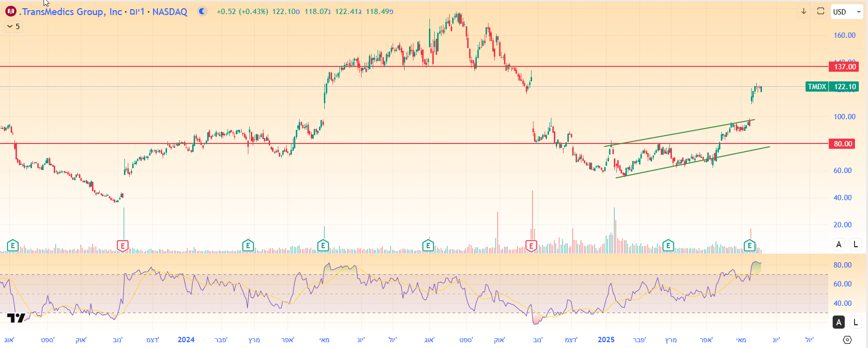Viewport: 868px width, 348px height.
Task: Click the green earnings marker near May 2024
Action: pyautogui.click(x=323, y=246)
